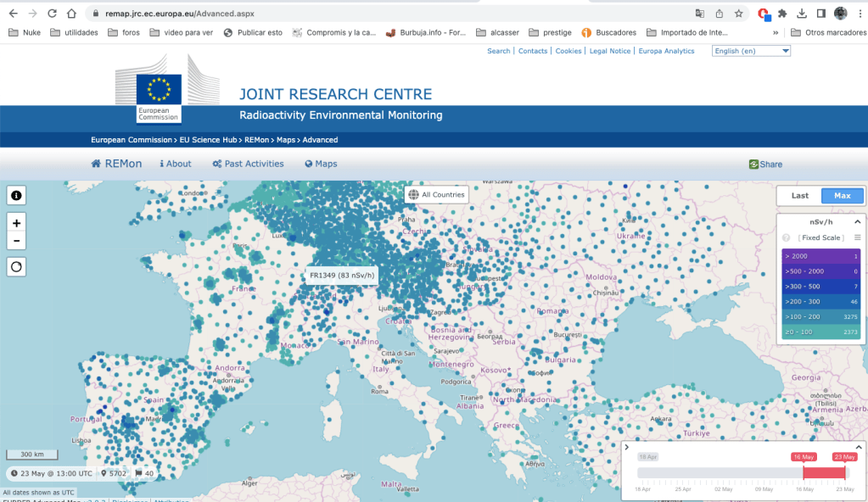Open the Past Activities menu
Image resolution: width=868 pixels, height=502 pixels.
[x=247, y=164]
